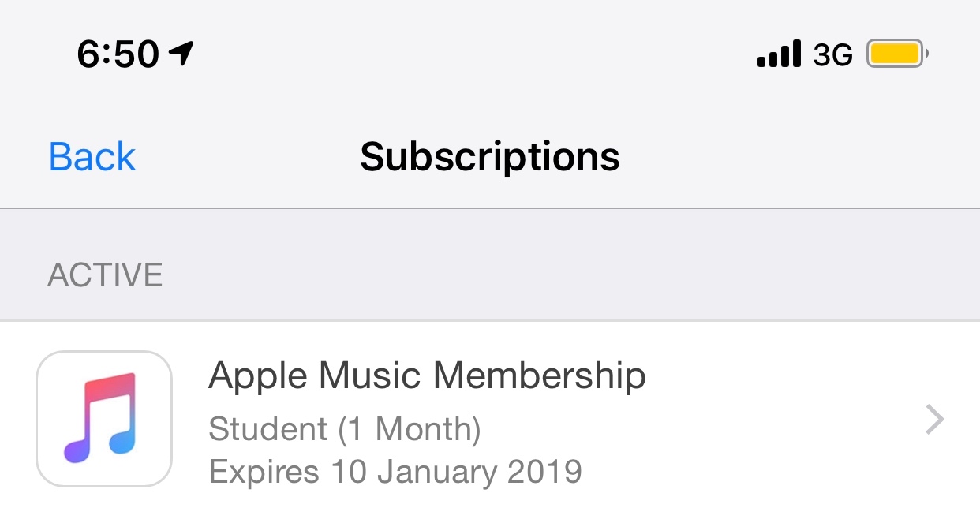This screenshot has height=508, width=980.
Task: Go back to the previous screen
Action: click(92, 156)
